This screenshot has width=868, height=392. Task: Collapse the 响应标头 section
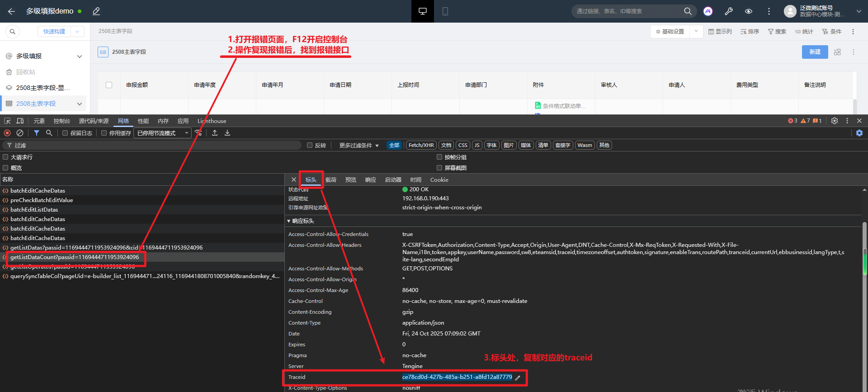(289, 221)
